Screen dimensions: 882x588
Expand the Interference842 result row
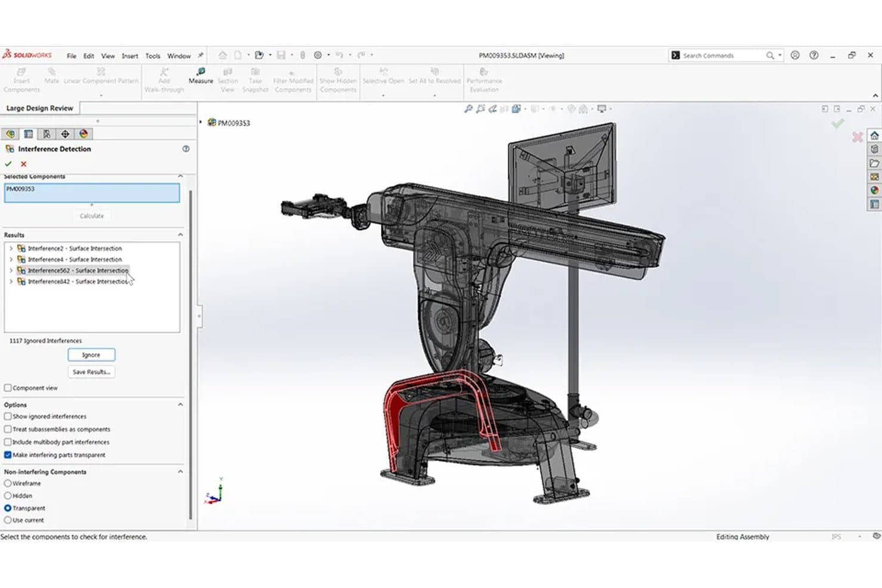(x=11, y=281)
